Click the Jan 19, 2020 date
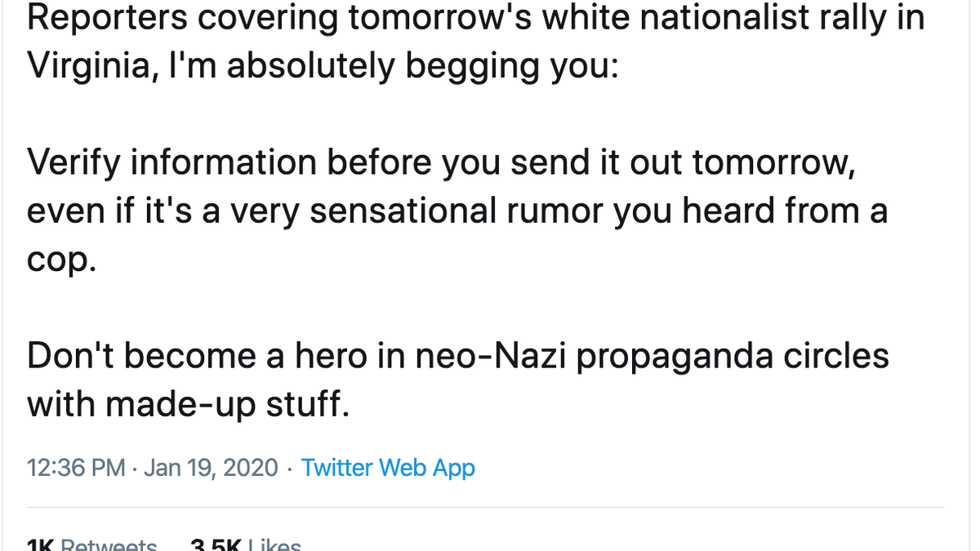980x551 pixels. tap(211, 468)
